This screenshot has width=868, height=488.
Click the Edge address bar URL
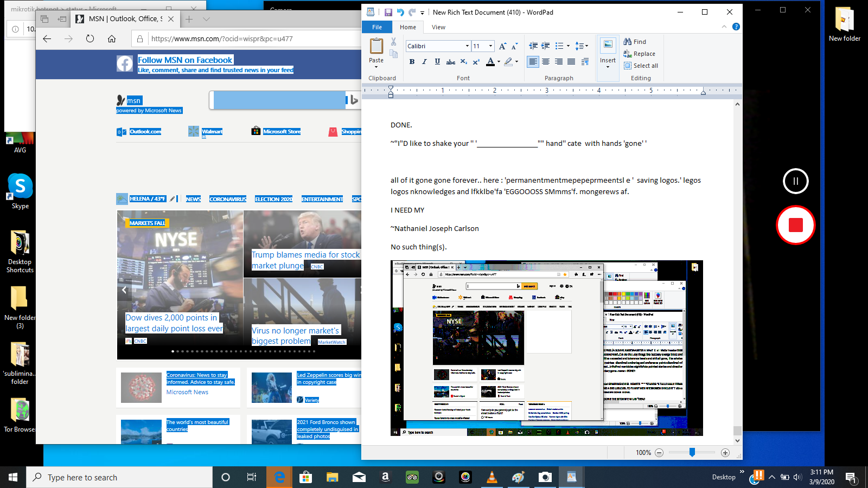222,38
